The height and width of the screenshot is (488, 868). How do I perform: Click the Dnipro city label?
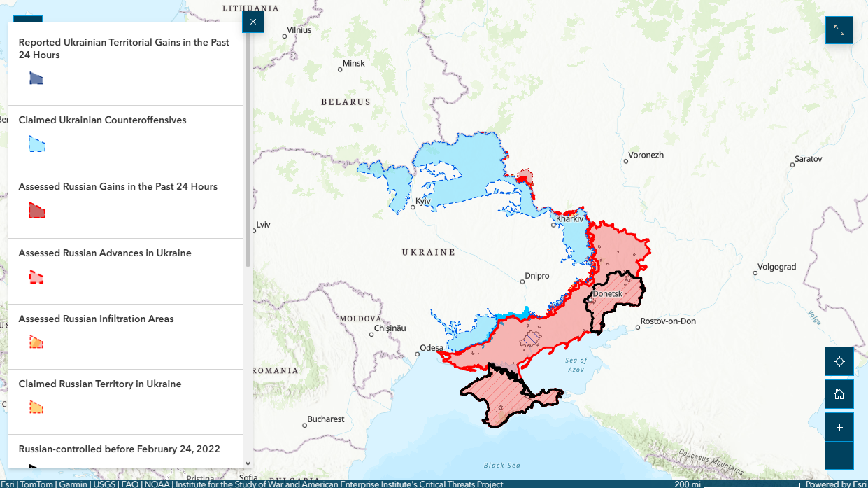(538, 276)
